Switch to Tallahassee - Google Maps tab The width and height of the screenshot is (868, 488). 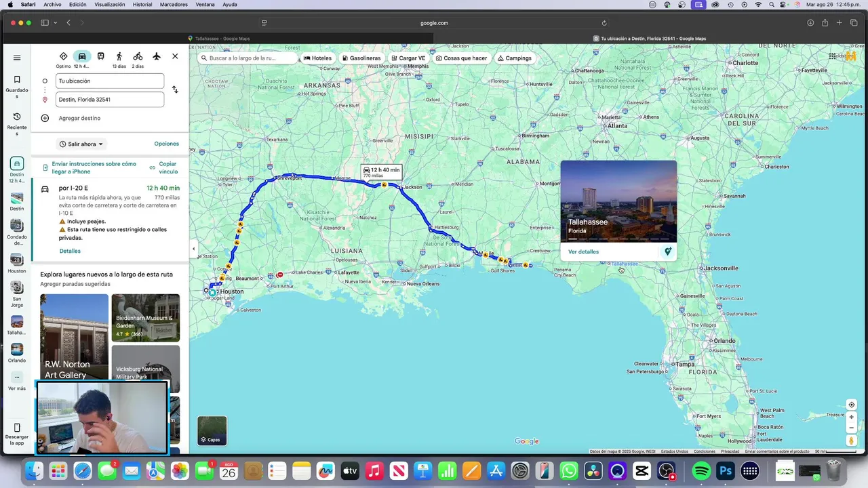[x=219, y=39]
